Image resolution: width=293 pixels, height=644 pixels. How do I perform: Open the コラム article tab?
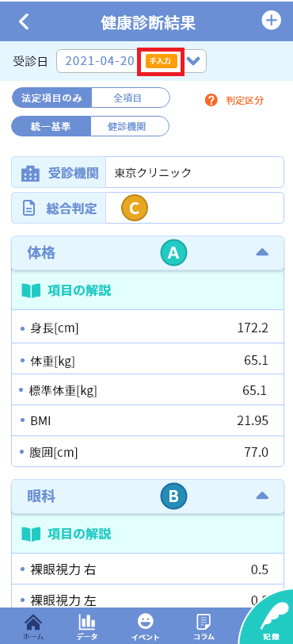[204, 627]
